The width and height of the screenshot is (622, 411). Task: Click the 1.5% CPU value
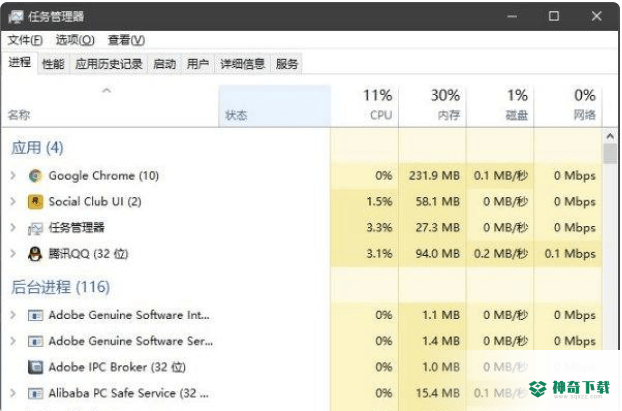(x=379, y=202)
